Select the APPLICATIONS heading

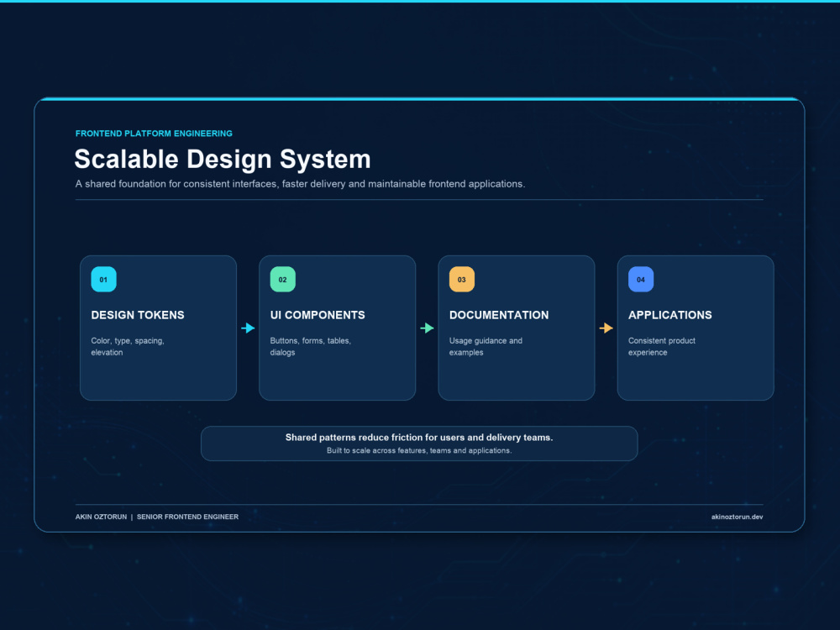(x=670, y=315)
